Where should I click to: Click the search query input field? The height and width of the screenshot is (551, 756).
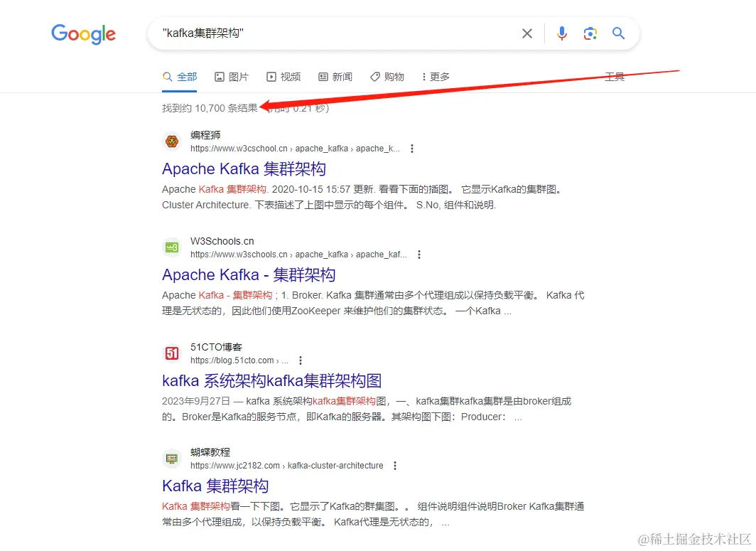[x=337, y=33]
